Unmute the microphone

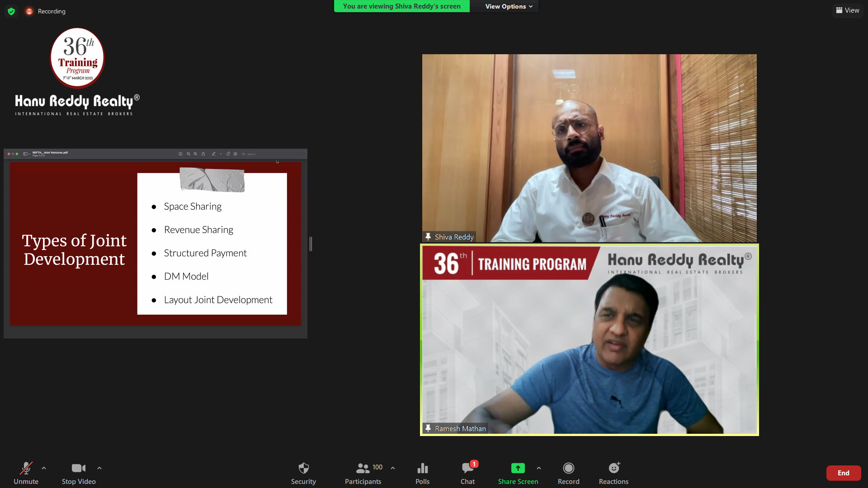[26, 473]
